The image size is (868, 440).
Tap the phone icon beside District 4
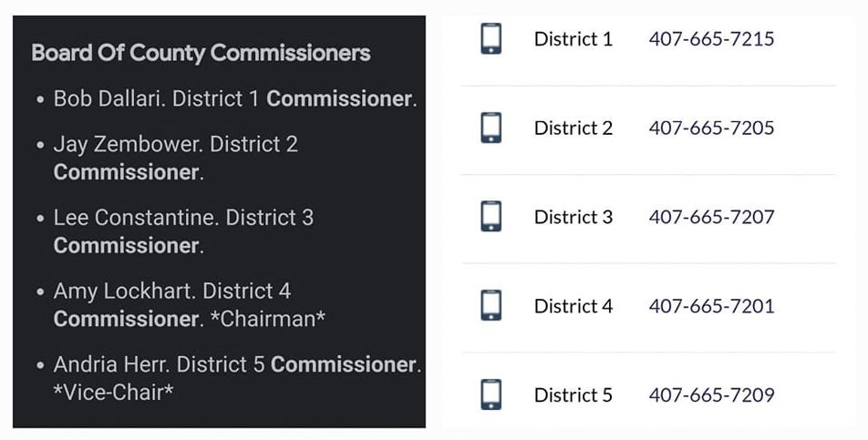pyautogui.click(x=491, y=305)
